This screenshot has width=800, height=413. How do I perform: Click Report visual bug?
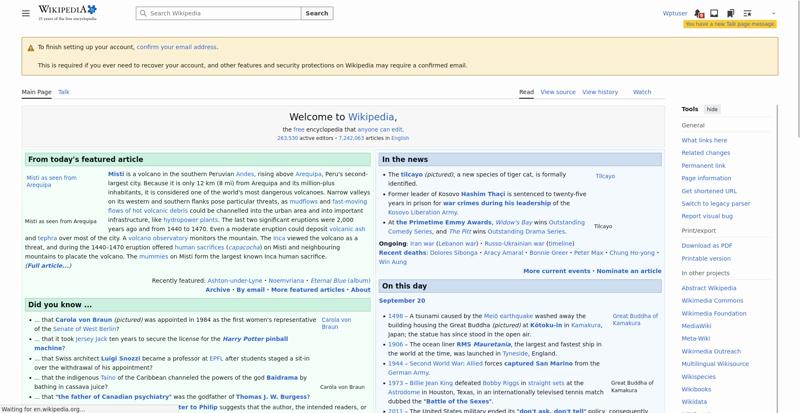click(x=707, y=216)
